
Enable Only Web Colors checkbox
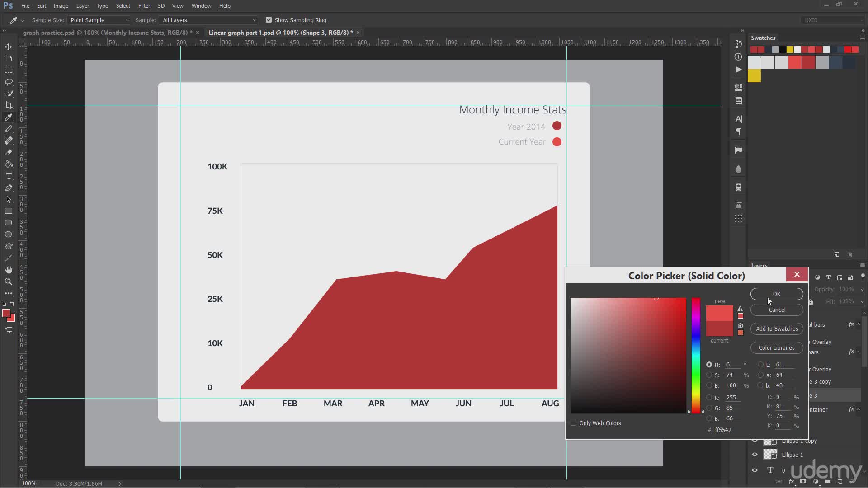tap(573, 423)
